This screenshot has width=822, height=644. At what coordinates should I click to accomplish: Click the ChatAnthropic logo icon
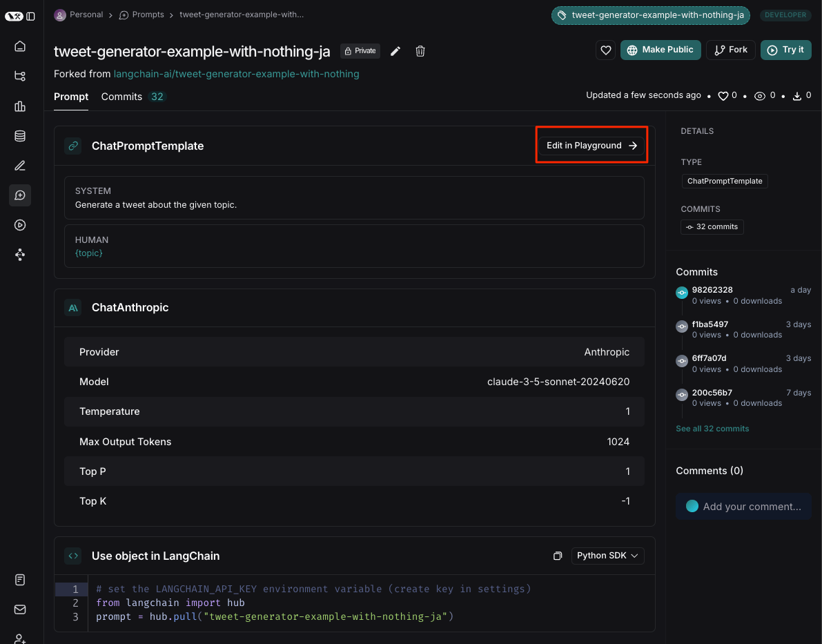pyautogui.click(x=73, y=308)
